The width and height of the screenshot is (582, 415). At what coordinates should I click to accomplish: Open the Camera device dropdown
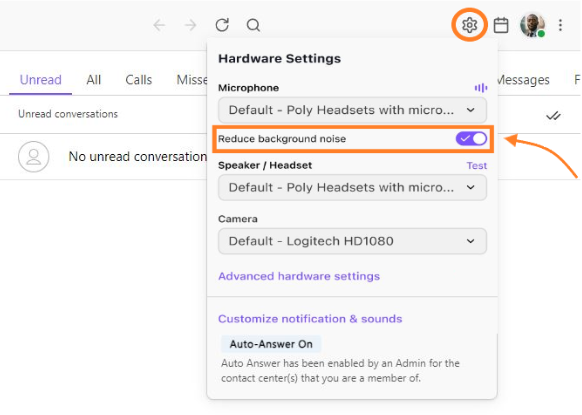coord(352,241)
